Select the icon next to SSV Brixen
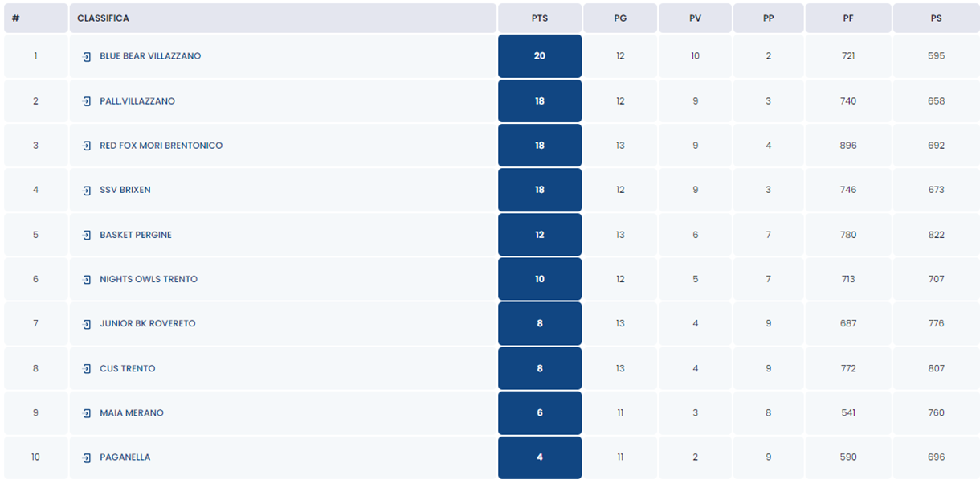 [87, 191]
